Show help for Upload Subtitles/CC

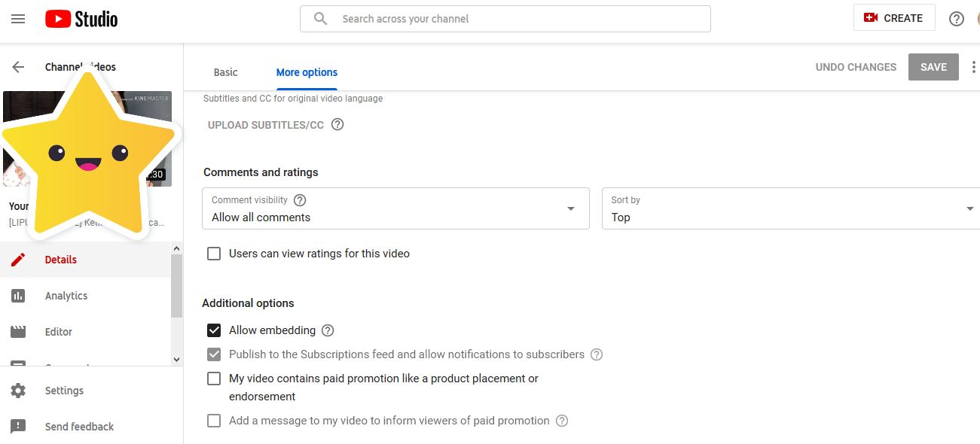point(337,125)
